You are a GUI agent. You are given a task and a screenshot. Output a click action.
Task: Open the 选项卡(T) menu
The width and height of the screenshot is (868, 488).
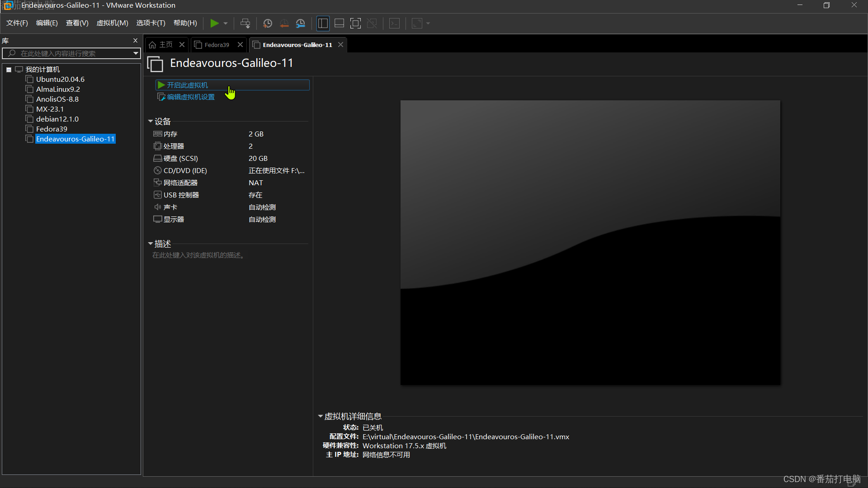pos(151,23)
